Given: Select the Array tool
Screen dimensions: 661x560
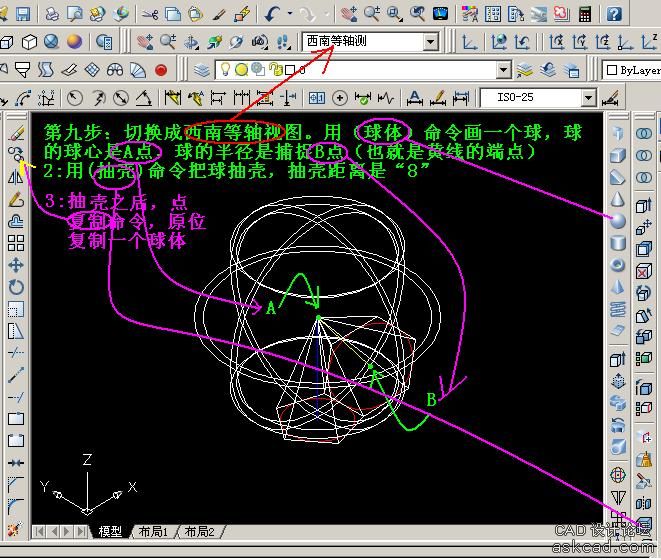Looking at the screenshot, I should coord(16,243).
